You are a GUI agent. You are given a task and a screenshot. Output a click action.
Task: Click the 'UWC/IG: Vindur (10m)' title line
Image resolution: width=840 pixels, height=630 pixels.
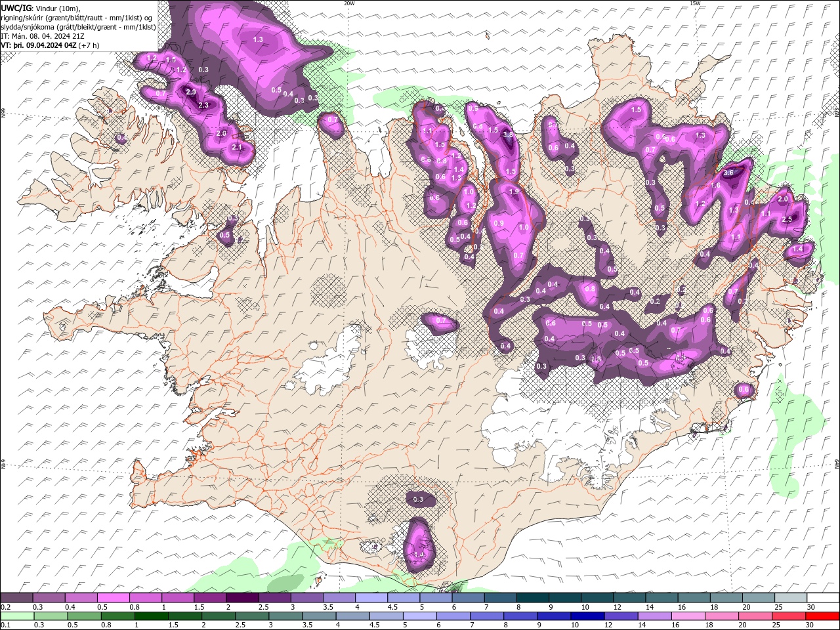pos(41,8)
